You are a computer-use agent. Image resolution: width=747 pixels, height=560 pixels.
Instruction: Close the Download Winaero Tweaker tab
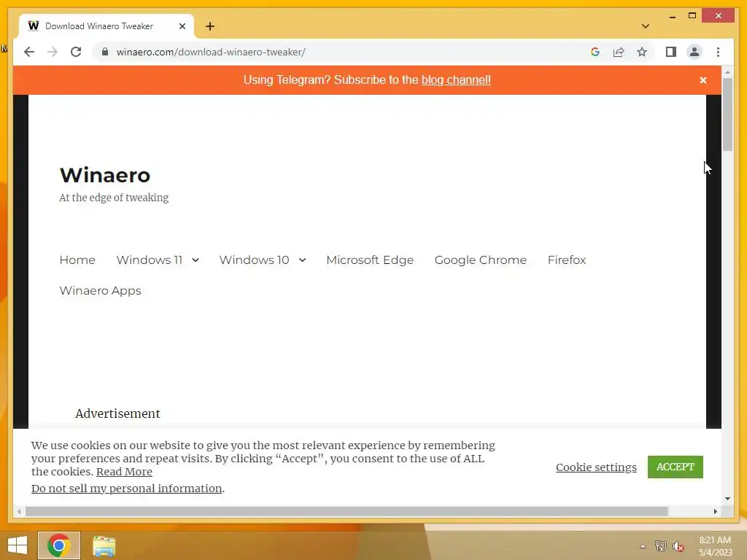[182, 26]
